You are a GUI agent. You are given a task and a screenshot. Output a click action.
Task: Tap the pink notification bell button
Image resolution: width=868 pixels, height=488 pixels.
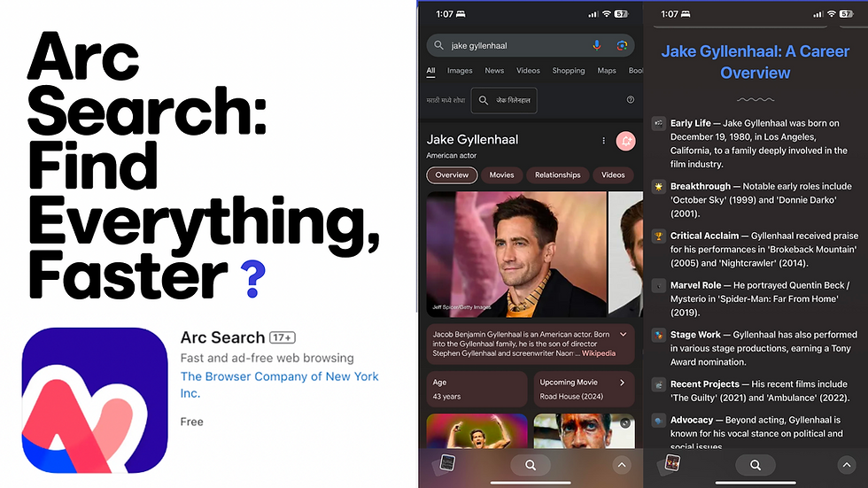point(625,141)
